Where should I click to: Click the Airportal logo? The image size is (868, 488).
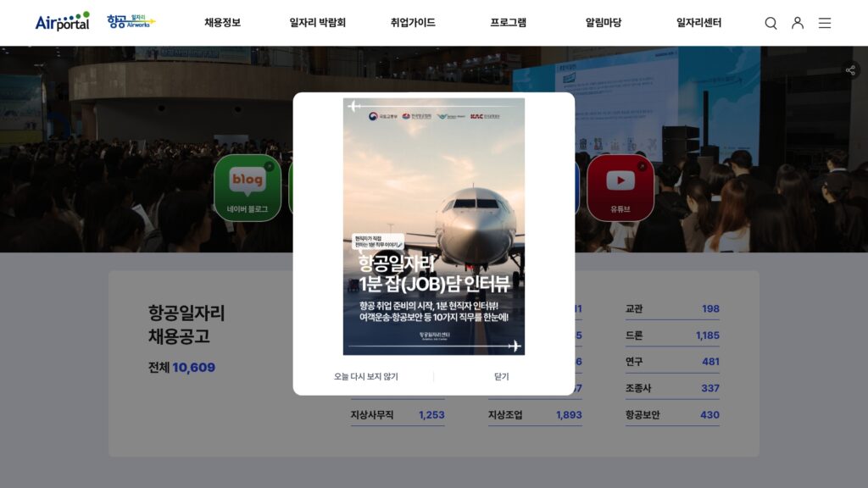pos(63,23)
